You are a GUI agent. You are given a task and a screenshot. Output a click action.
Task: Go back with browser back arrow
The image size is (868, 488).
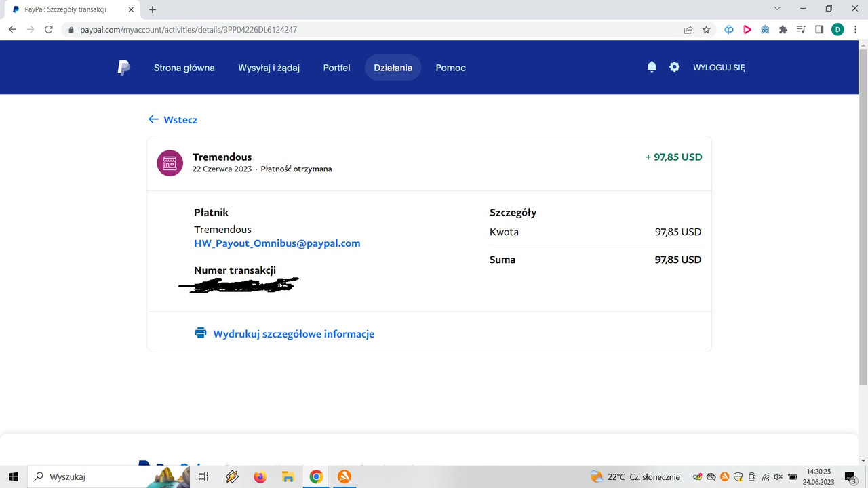tap(12, 30)
